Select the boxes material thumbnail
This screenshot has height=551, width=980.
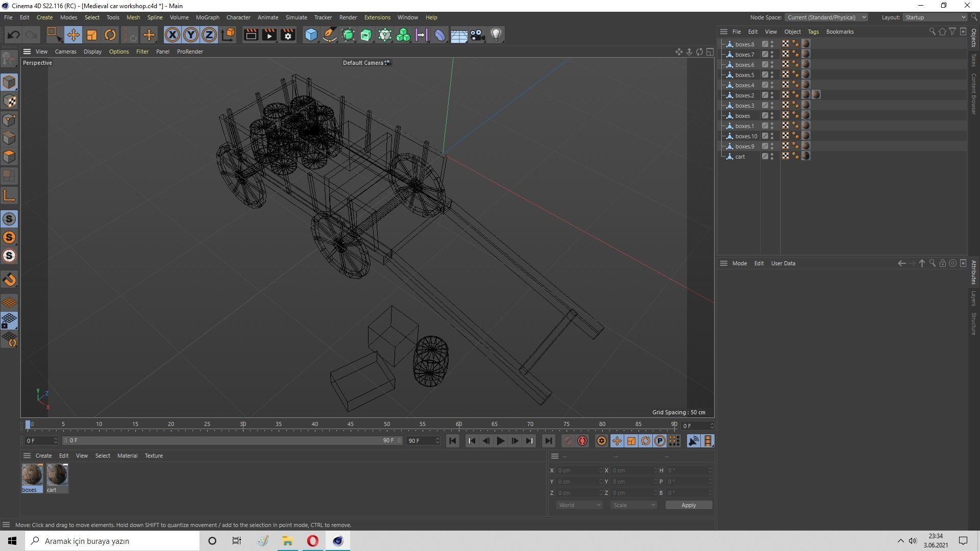click(x=32, y=475)
